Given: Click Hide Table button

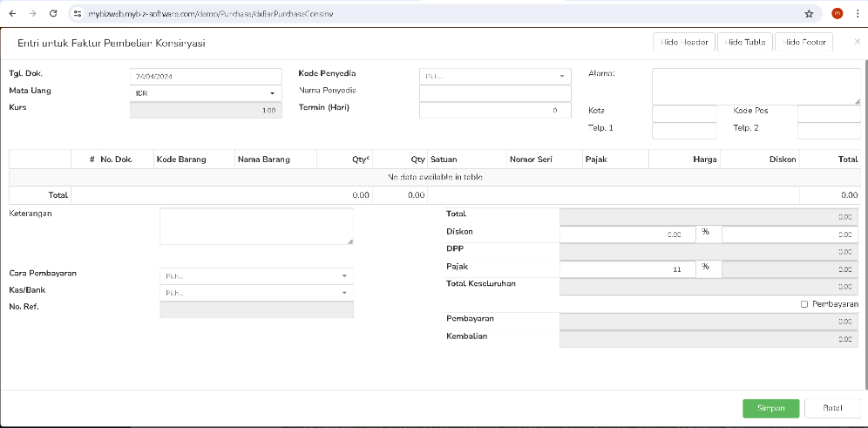Looking at the screenshot, I should point(744,42).
